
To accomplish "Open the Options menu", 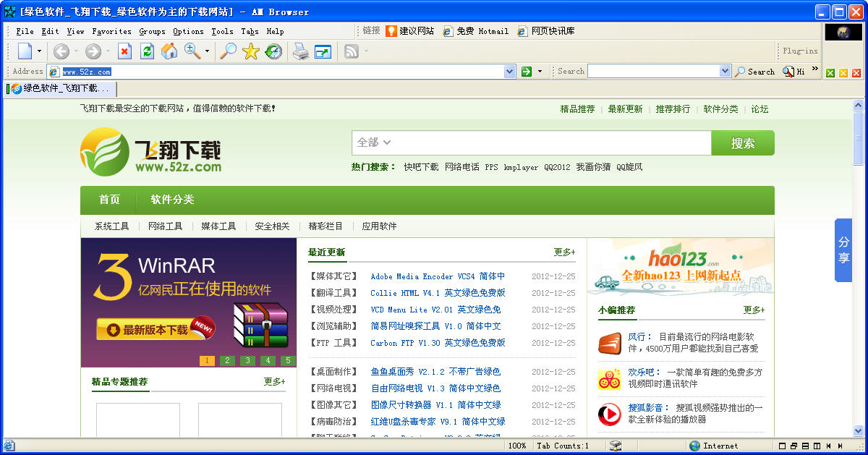I will (x=188, y=31).
